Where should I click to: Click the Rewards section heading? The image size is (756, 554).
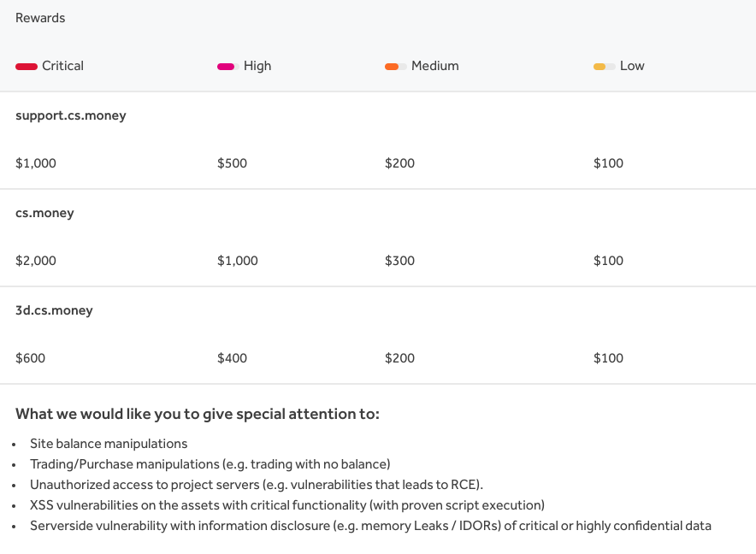pyautogui.click(x=40, y=18)
